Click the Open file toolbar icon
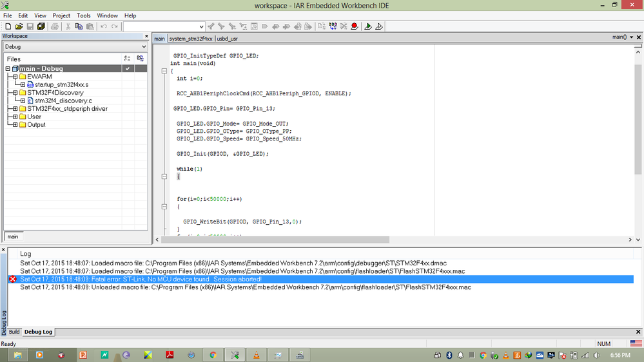 click(x=19, y=26)
